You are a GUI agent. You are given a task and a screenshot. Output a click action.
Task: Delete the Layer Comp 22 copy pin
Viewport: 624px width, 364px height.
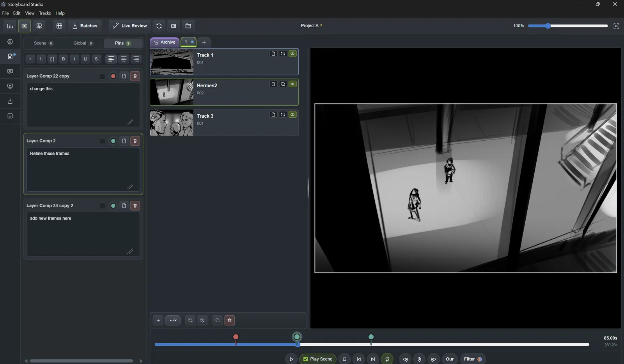click(135, 76)
